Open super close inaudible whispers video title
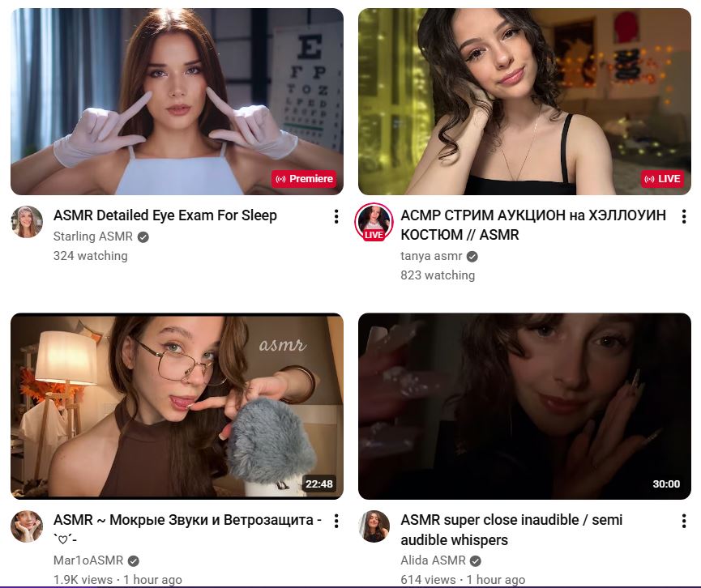 pyautogui.click(x=511, y=530)
